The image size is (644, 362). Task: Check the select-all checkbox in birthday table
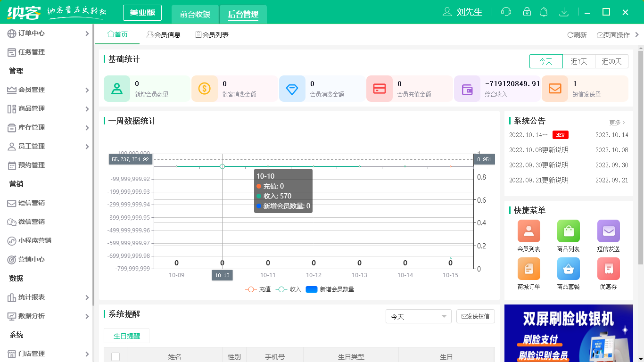click(116, 357)
